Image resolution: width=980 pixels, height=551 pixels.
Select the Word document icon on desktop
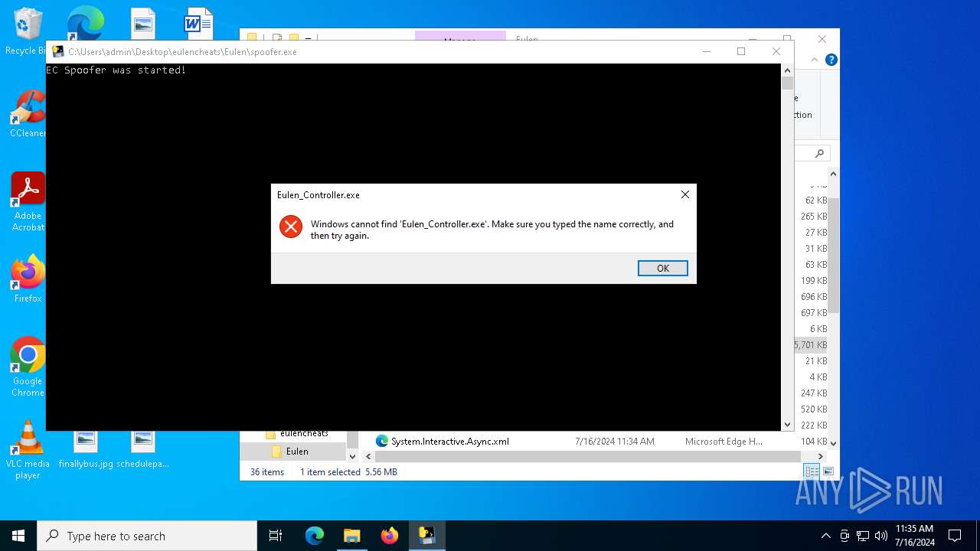198,24
